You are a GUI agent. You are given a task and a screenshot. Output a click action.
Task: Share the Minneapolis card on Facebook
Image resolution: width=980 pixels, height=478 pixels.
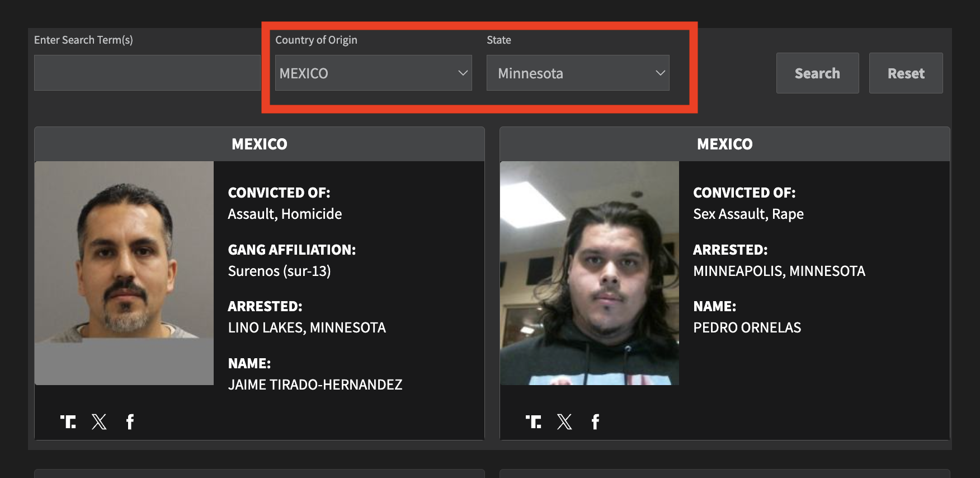coord(595,421)
